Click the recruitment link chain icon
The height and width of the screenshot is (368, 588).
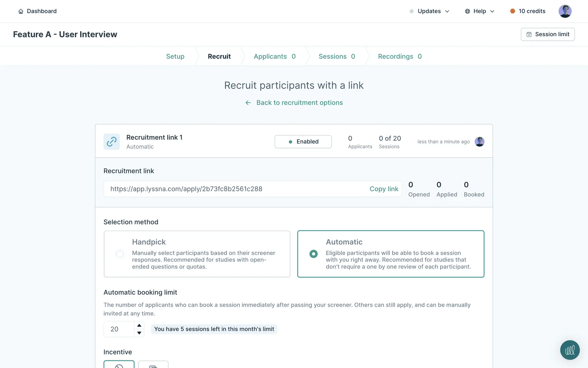click(111, 142)
